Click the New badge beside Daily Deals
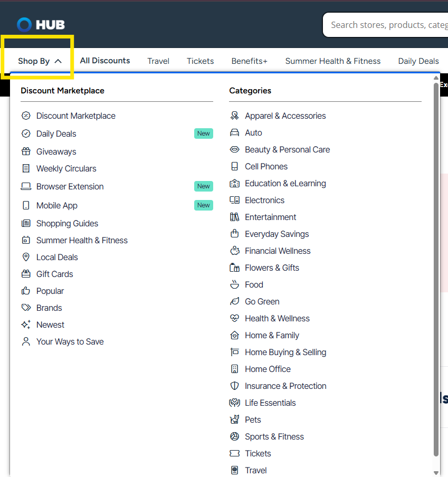 pyautogui.click(x=204, y=133)
